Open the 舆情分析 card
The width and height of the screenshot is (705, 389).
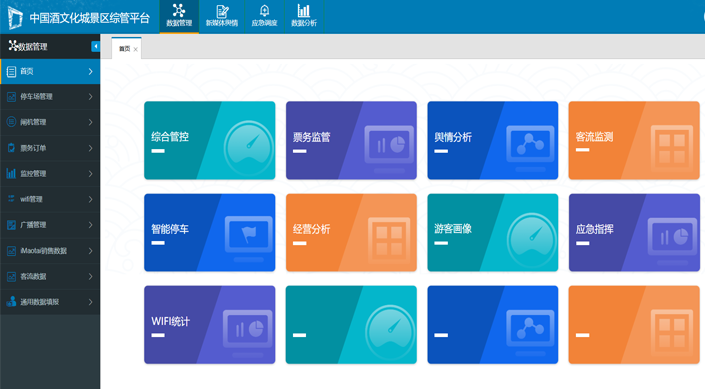click(493, 140)
